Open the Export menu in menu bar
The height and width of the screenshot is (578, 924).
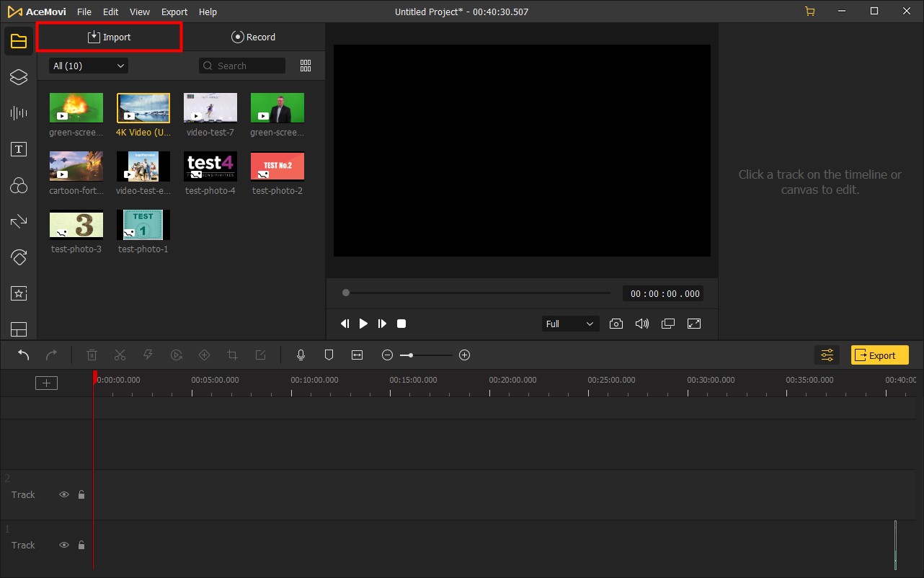[x=174, y=12]
